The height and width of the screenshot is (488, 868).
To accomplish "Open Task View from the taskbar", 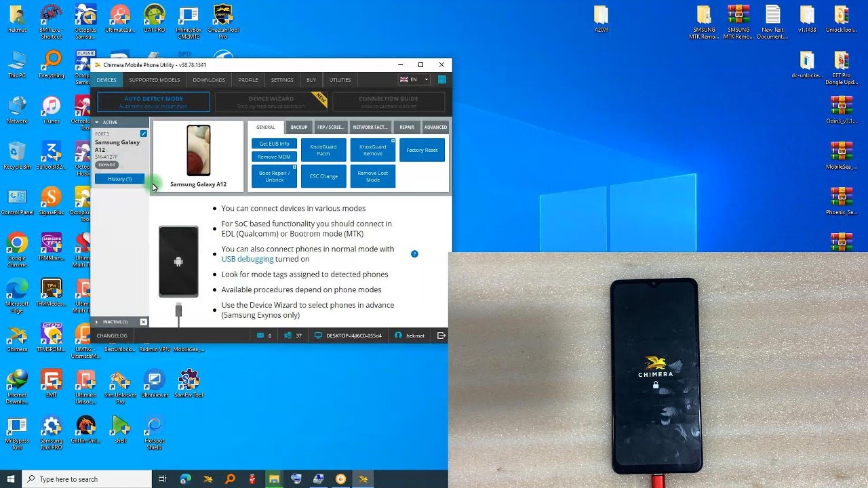I will click(163, 479).
